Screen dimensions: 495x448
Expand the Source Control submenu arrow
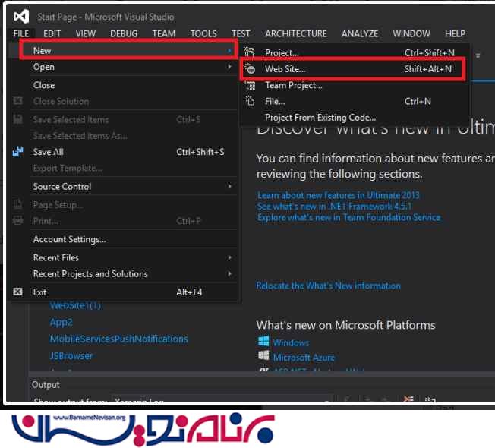229,186
